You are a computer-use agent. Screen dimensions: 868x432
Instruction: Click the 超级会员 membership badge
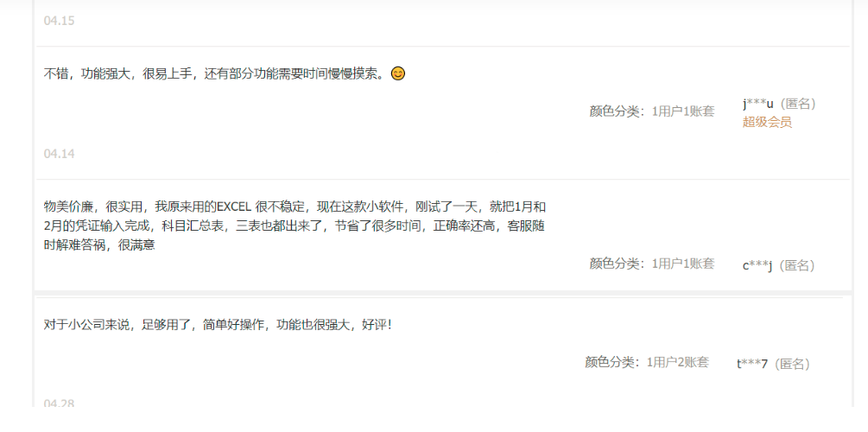click(x=767, y=123)
